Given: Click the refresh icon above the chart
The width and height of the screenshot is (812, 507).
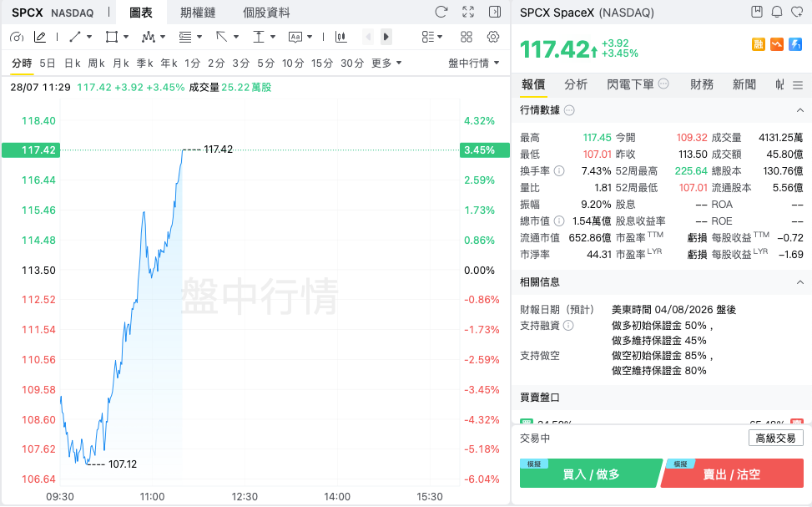Looking at the screenshot, I should tap(441, 12).
